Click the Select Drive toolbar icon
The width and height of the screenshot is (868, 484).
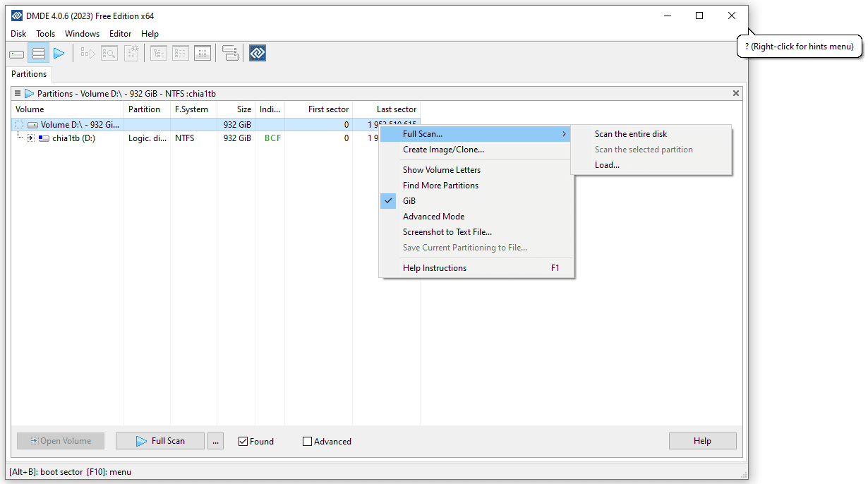[x=17, y=54]
